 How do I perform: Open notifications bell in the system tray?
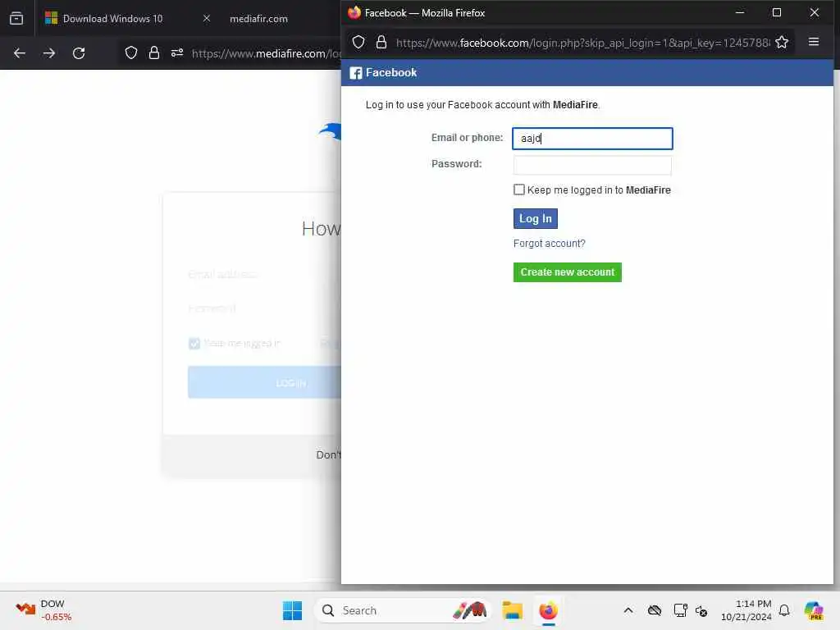pos(784,610)
